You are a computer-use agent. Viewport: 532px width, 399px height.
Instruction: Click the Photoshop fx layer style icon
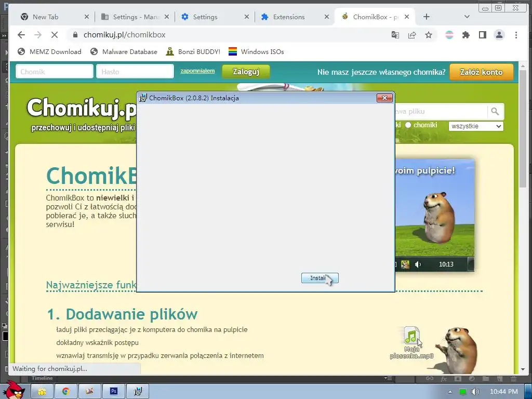pyautogui.click(x=444, y=379)
